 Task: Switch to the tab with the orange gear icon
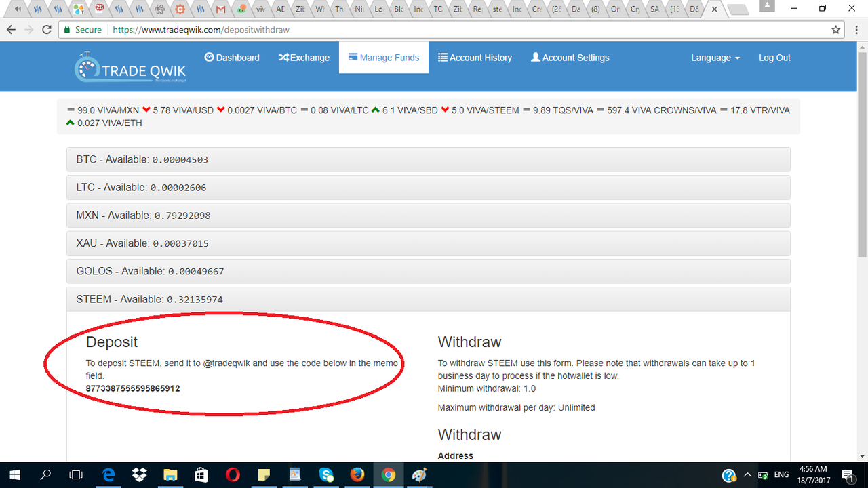pyautogui.click(x=180, y=9)
